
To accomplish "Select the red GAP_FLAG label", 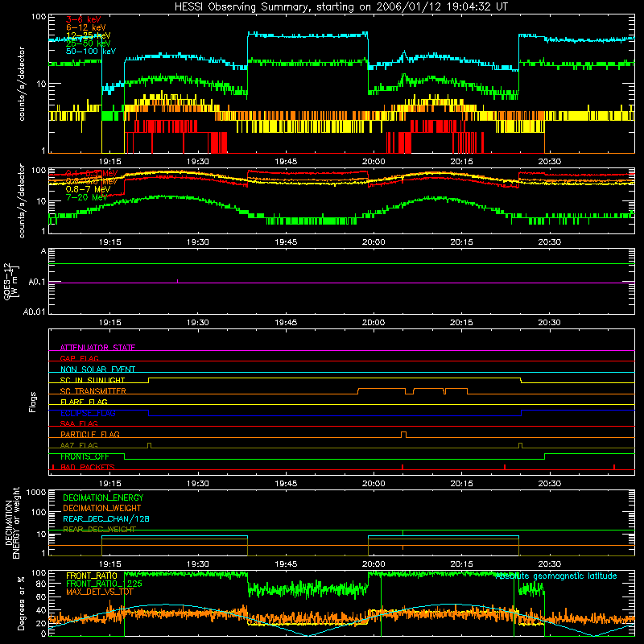I will point(79,358).
